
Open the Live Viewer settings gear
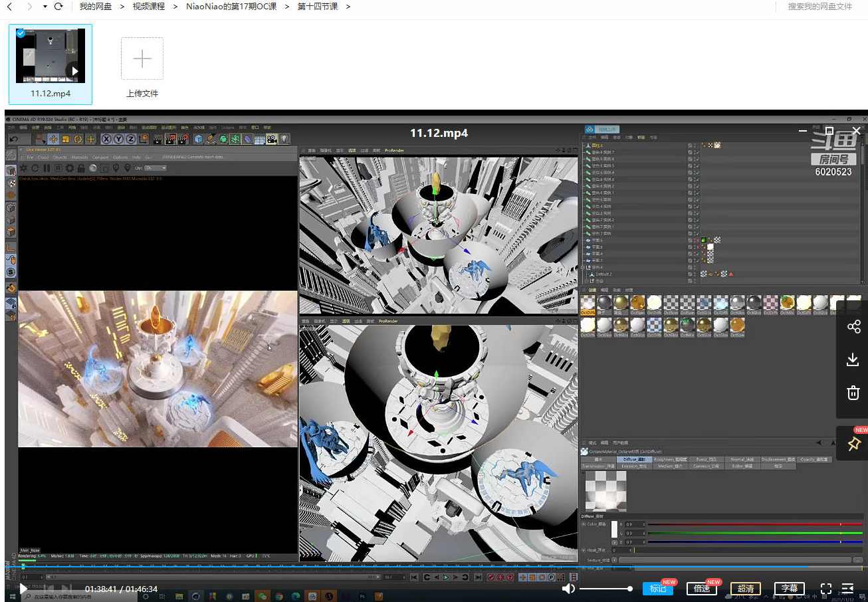(70, 167)
